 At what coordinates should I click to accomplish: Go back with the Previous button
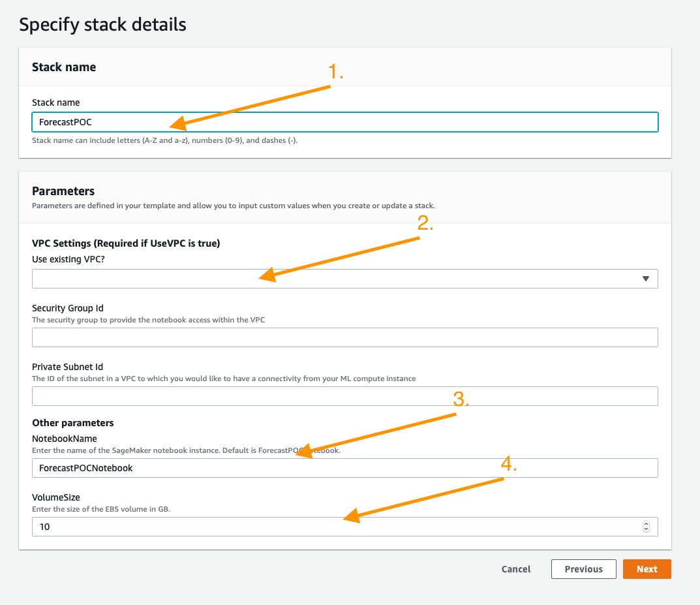(583, 569)
